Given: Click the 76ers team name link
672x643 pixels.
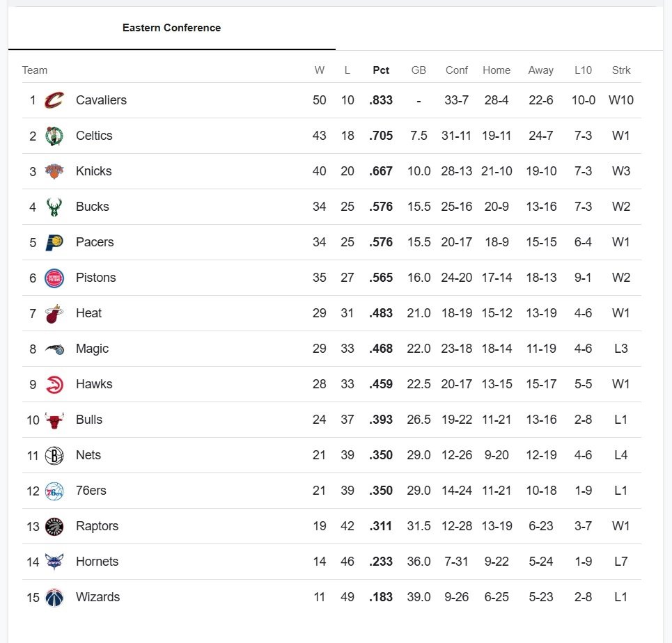Looking at the screenshot, I should click(91, 491).
